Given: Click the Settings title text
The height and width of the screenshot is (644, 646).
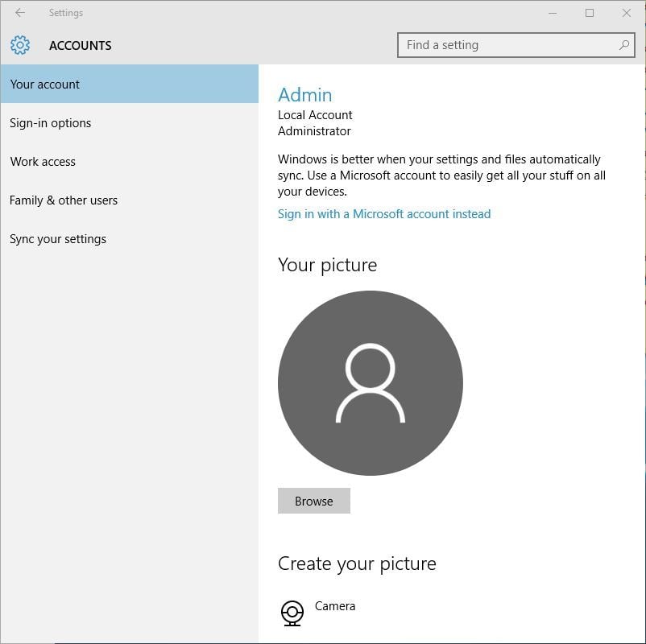Looking at the screenshot, I should click(66, 13).
